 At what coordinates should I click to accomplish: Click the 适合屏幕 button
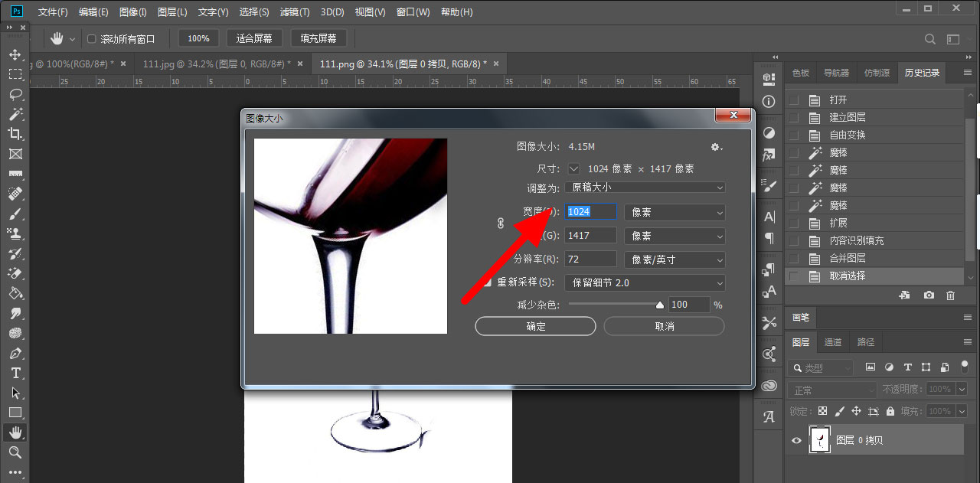coord(255,38)
